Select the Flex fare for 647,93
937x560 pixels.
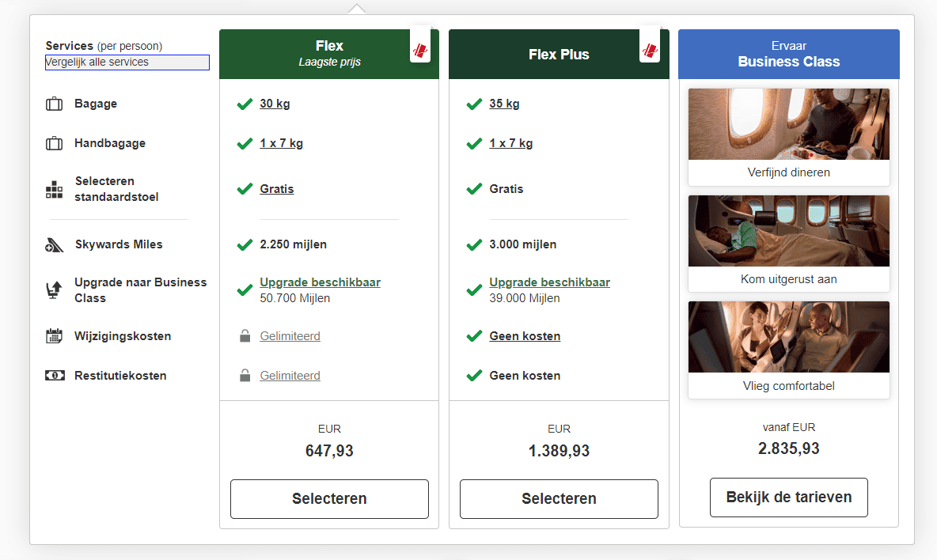pos(329,499)
